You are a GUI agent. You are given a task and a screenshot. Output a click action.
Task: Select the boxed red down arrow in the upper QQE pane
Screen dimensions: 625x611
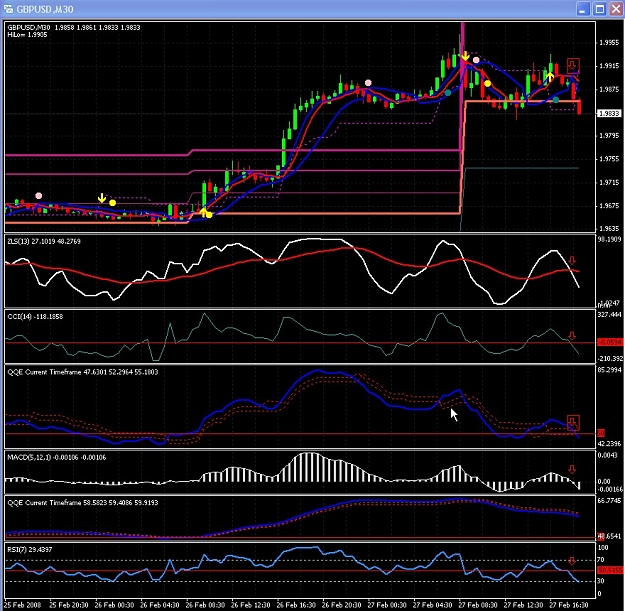(x=573, y=422)
